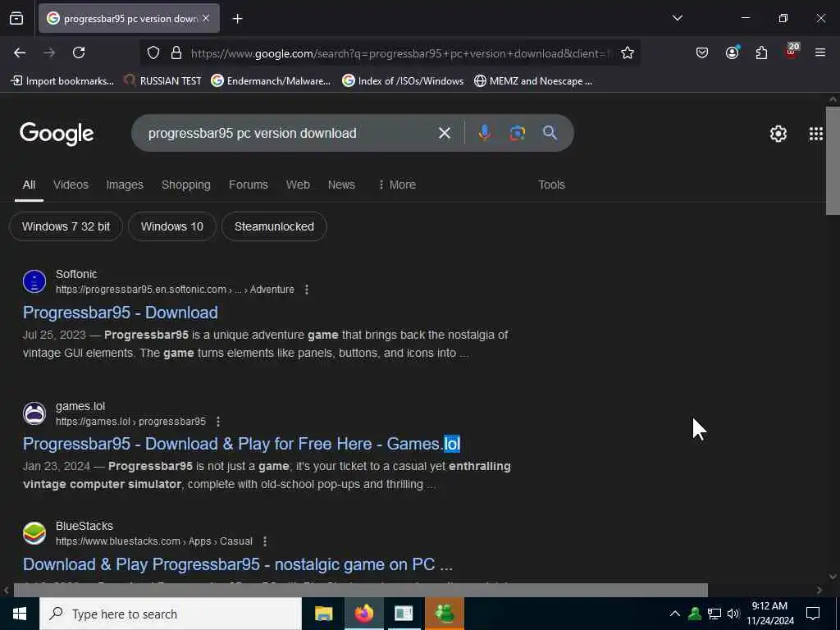Open the search Tools options
The width and height of the screenshot is (840, 630).
coord(551,185)
